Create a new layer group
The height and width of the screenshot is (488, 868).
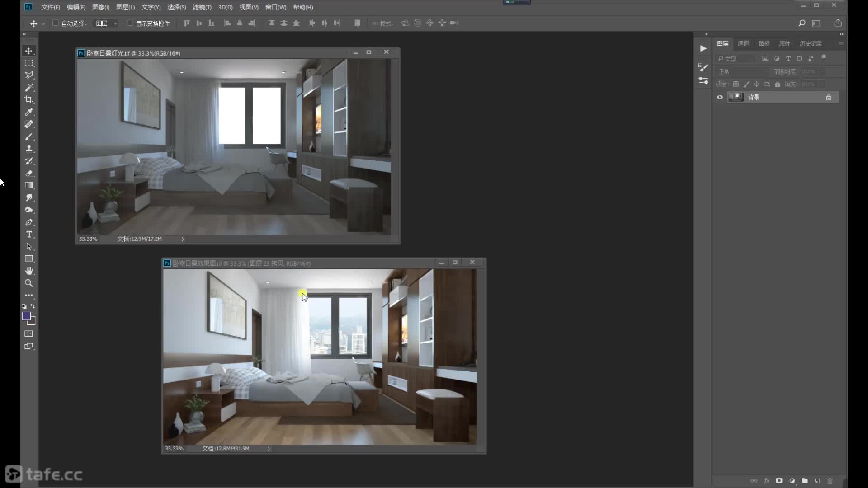tap(805, 481)
